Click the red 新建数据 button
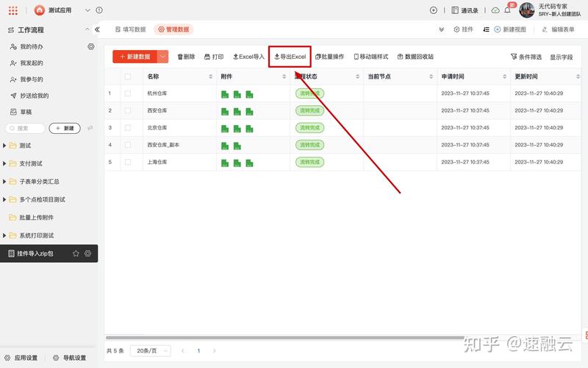This screenshot has height=368, width=588. click(135, 57)
